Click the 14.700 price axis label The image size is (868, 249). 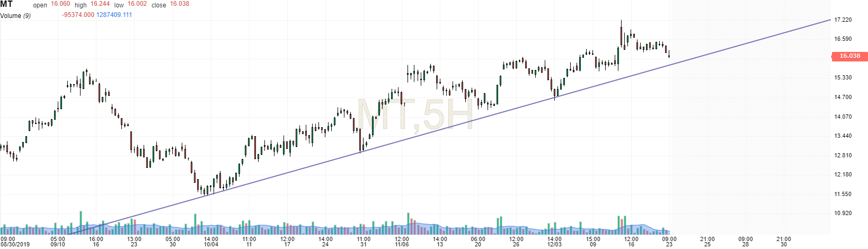click(x=843, y=97)
